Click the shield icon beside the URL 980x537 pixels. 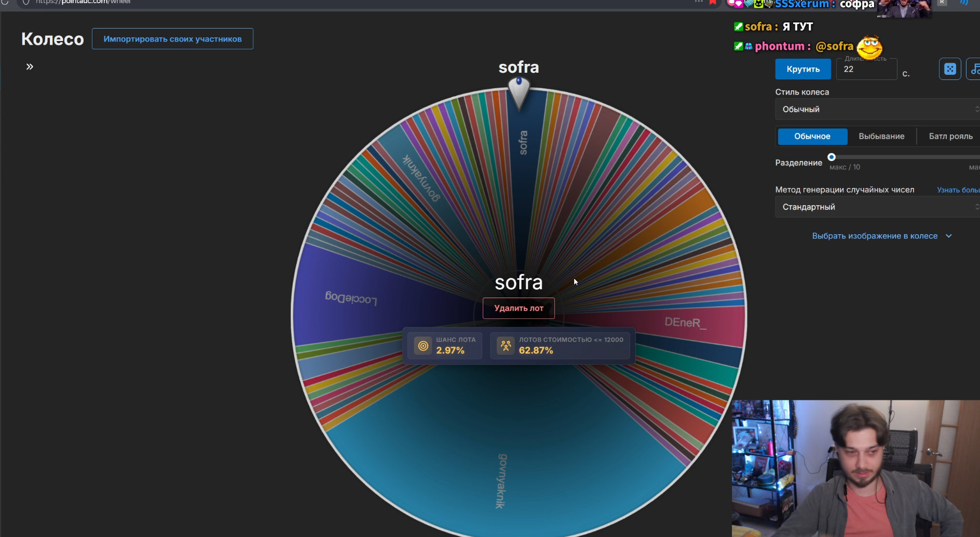[26, 2]
